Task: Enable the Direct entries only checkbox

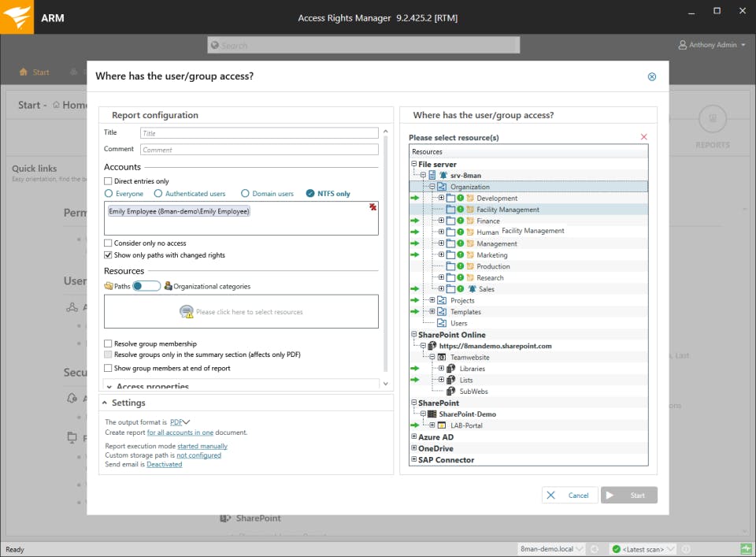Action: point(108,181)
